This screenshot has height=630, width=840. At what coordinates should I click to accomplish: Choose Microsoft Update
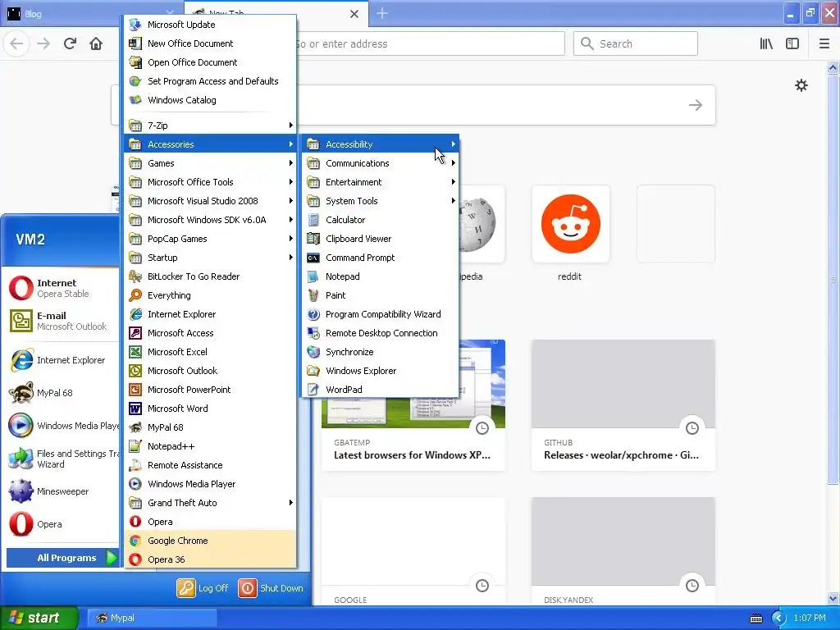point(210,25)
